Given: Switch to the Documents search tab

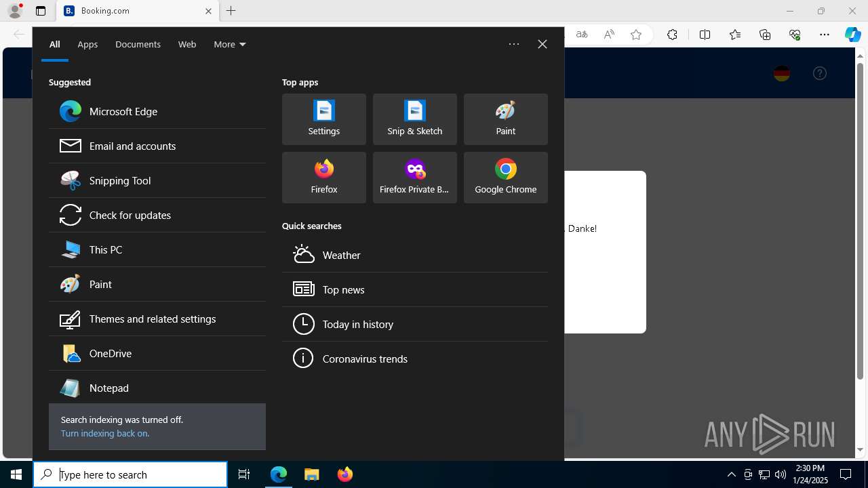Looking at the screenshot, I should 138,44.
